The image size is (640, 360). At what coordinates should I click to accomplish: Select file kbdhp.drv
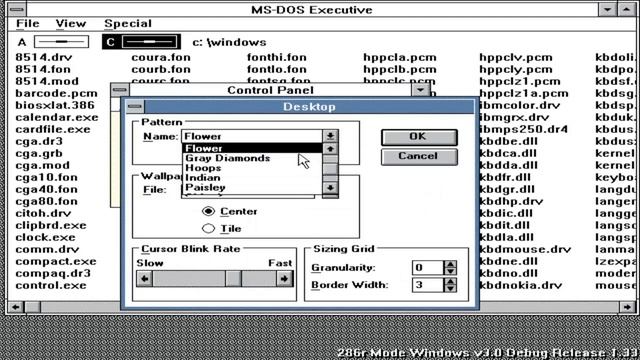click(511, 201)
